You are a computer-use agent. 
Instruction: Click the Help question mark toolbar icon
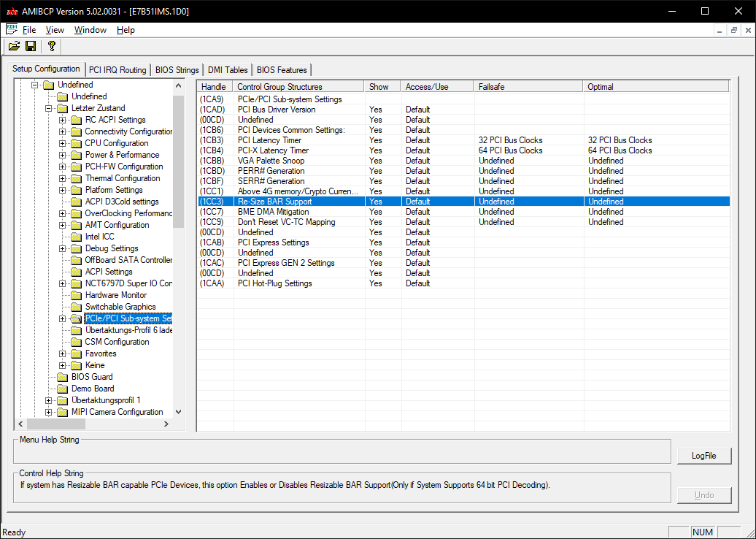(52, 46)
